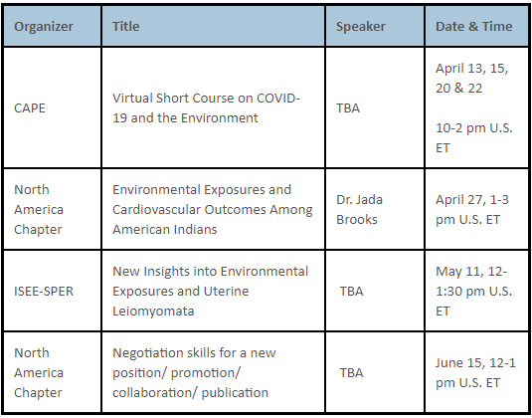The height and width of the screenshot is (418, 532).
Task: Click TBA speaker in ISEE-SPER row
Action: point(351,291)
